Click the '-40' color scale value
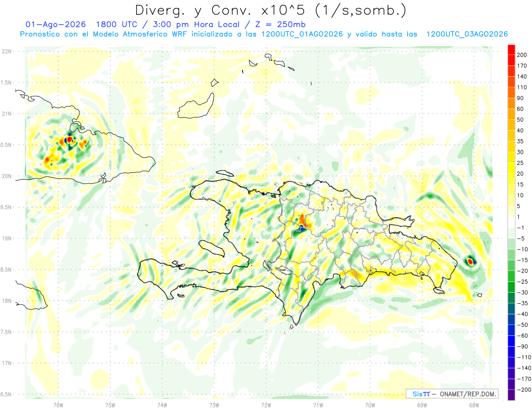This screenshot has height=411, width=532. tap(522, 314)
